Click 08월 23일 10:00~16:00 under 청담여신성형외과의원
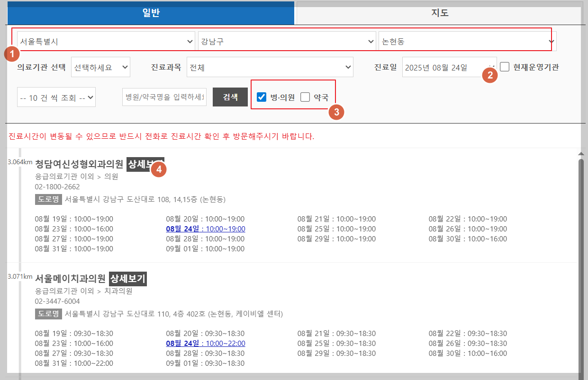The height and width of the screenshot is (380, 588). coord(74,229)
